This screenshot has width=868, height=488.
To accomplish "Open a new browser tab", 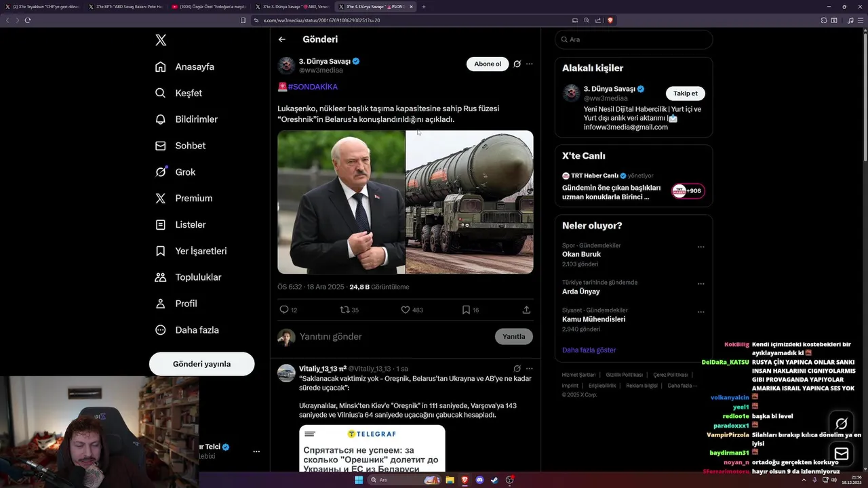I will click(424, 7).
